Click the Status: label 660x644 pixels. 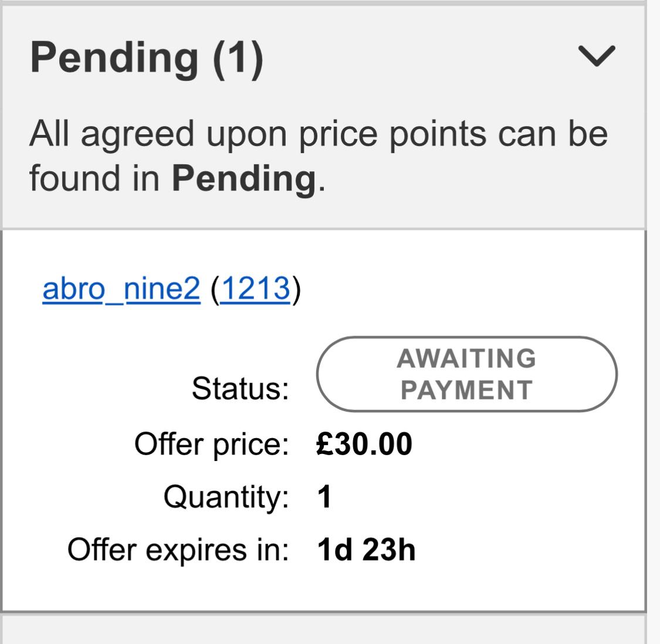[240, 388]
